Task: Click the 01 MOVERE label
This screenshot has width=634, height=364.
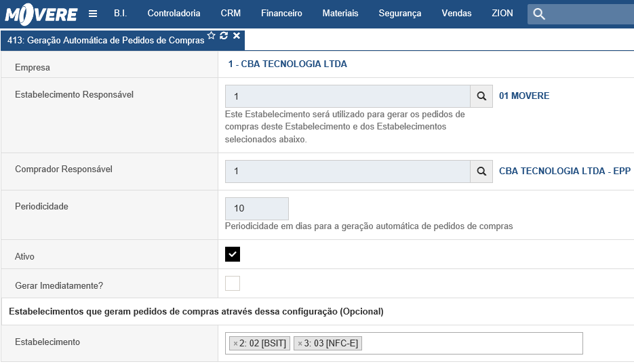Action: point(524,96)
